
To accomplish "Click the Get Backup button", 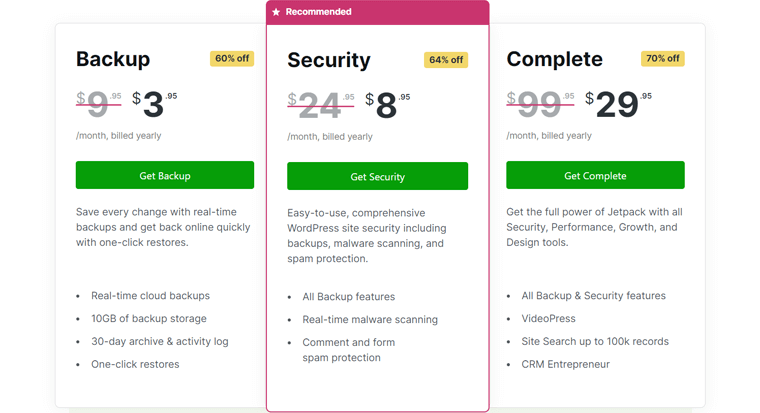I will (x=165, y=175).
